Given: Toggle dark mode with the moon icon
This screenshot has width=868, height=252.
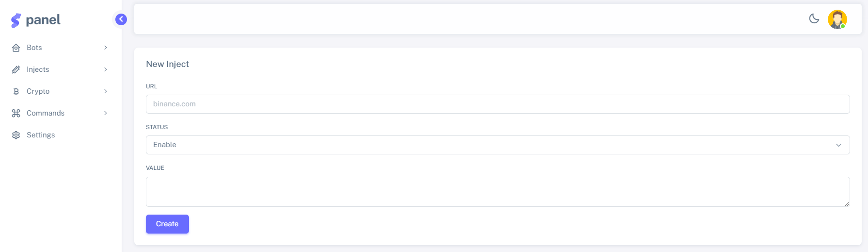Looking at the screenshot, I should [814, 19].
